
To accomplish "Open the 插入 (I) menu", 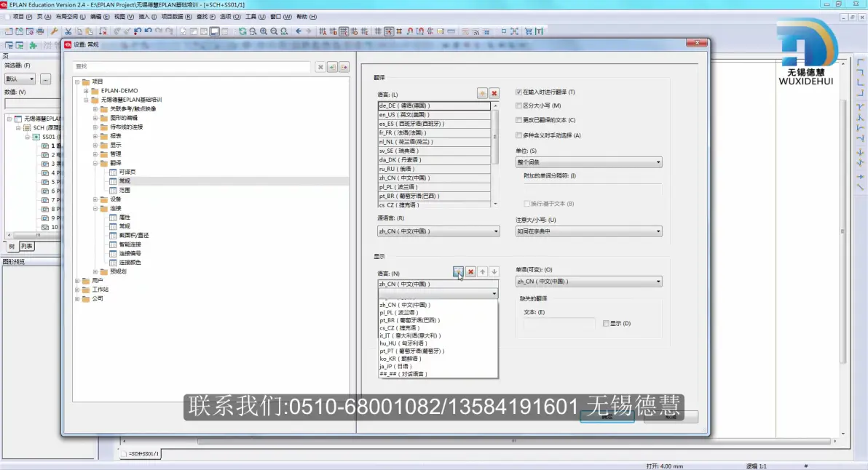I will click(x=148, y=17).
